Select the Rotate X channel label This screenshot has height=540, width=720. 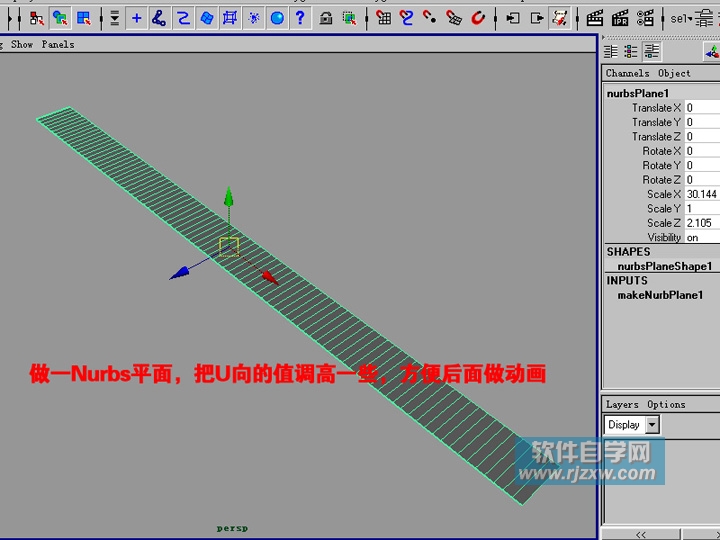tap(661, 151)
